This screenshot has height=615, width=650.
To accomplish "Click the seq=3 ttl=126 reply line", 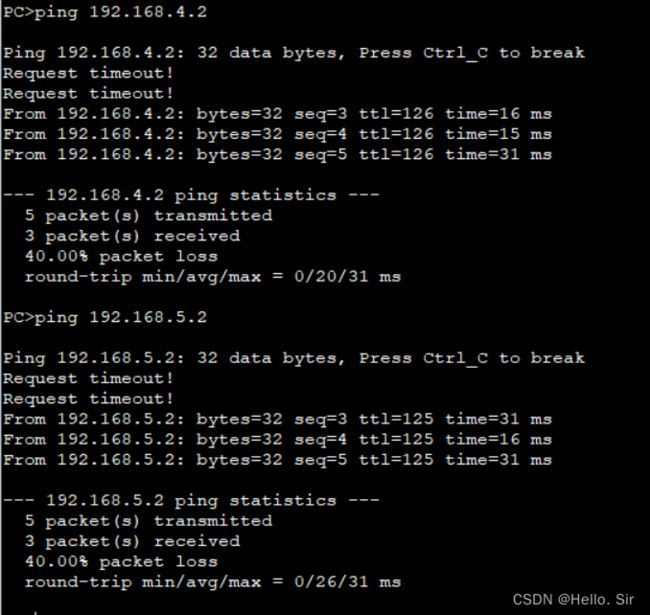I will [x=278, y=114].
